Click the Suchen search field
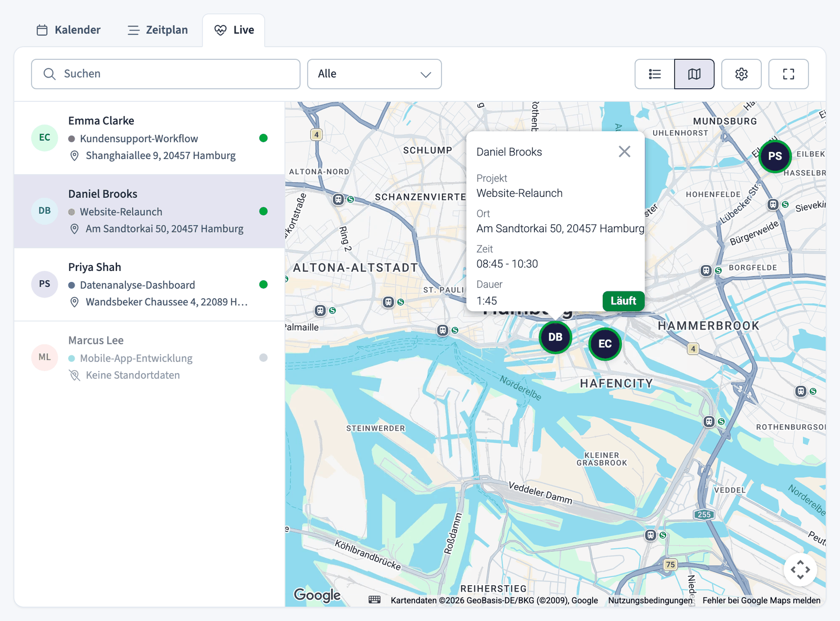Image resolution: width=840 pixels, height=621 pixels. pyautogui.click(x=165, y=74)
